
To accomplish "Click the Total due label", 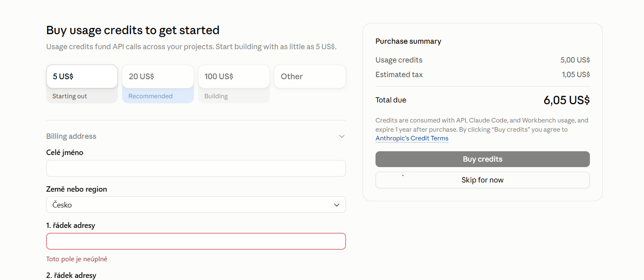I will click(391, 100).
